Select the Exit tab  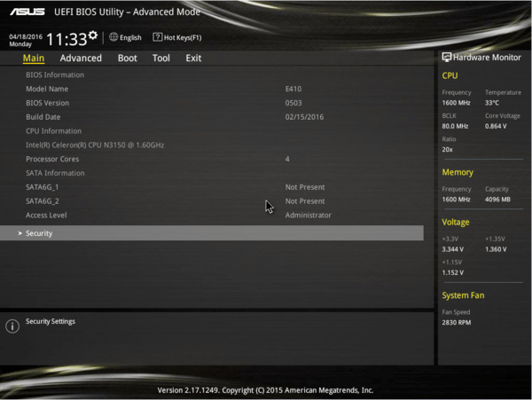pyautogui.click(x=193, y=59)
